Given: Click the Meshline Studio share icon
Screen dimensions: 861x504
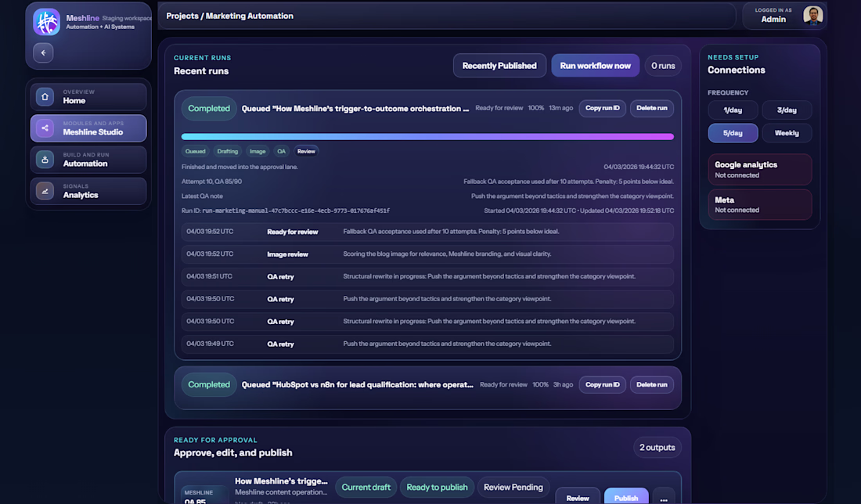Looking at the screenshot, I should point(45,128).
